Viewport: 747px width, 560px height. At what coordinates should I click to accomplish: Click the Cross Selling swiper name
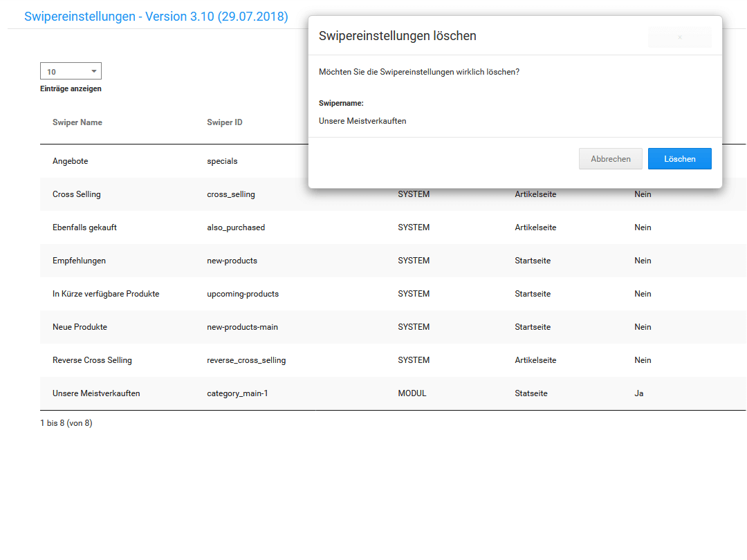77,194
